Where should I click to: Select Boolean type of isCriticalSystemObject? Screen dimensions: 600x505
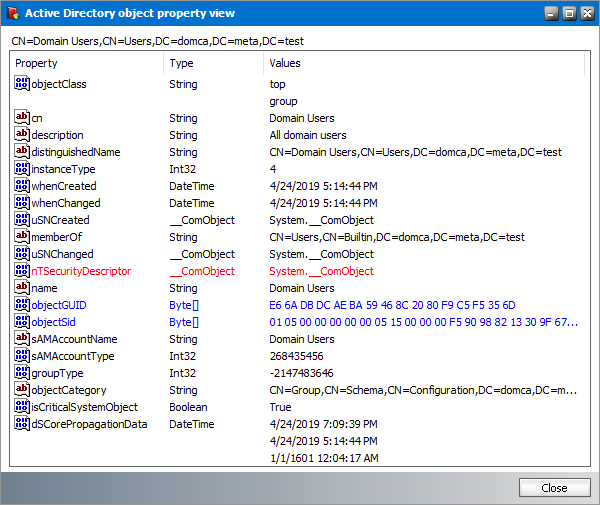(188, 407)
